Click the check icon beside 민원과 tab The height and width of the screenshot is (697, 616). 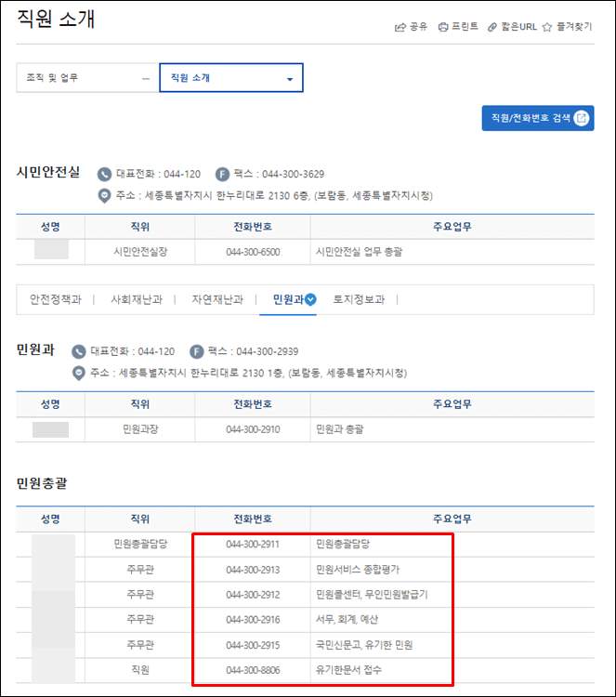(x=310, y=299)
